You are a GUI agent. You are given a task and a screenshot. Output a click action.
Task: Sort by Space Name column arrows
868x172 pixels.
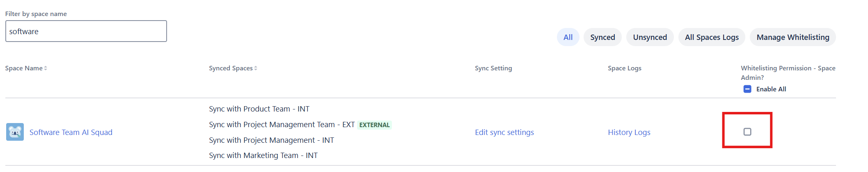pos(46,68)
